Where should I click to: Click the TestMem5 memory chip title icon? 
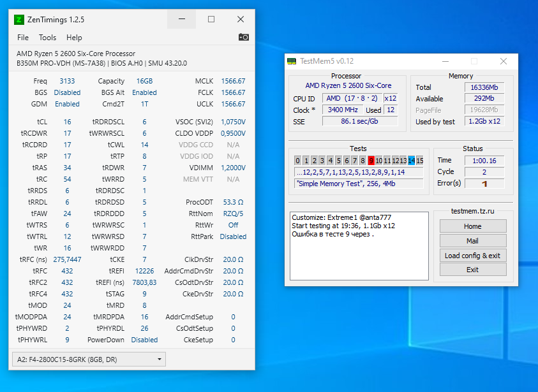coord(292,61)
